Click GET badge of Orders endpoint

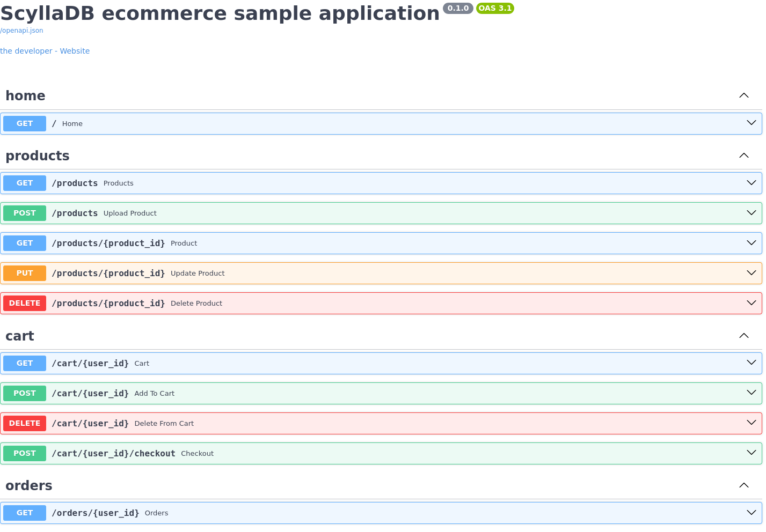25,513
